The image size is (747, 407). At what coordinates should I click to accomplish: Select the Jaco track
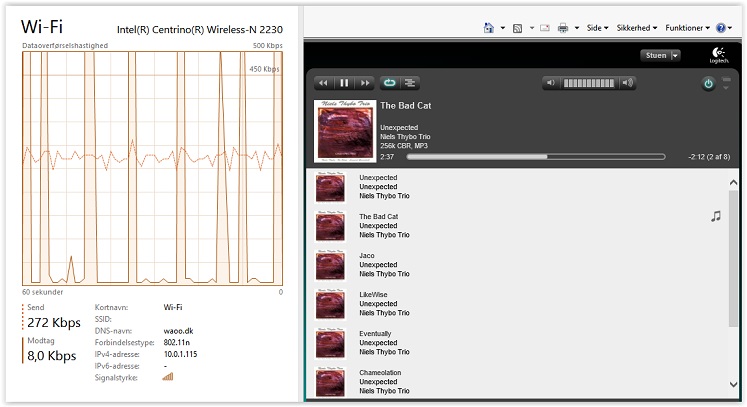pos(518,265)
